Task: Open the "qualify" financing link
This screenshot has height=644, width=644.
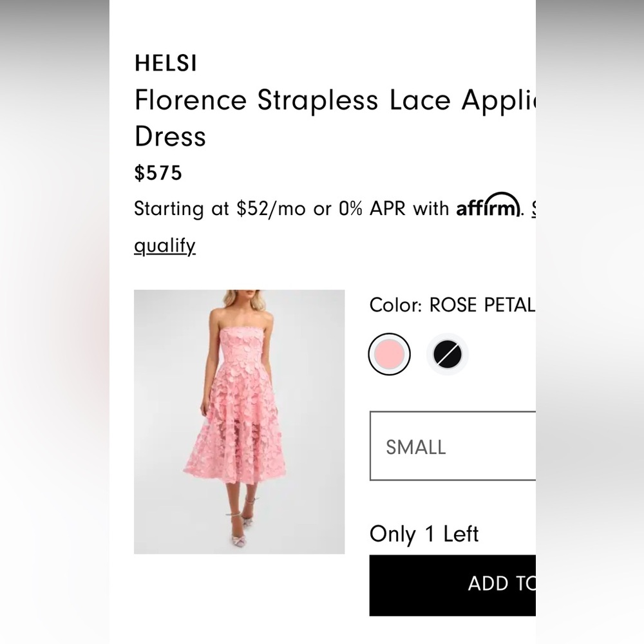Action: click(x=164, y=245)
